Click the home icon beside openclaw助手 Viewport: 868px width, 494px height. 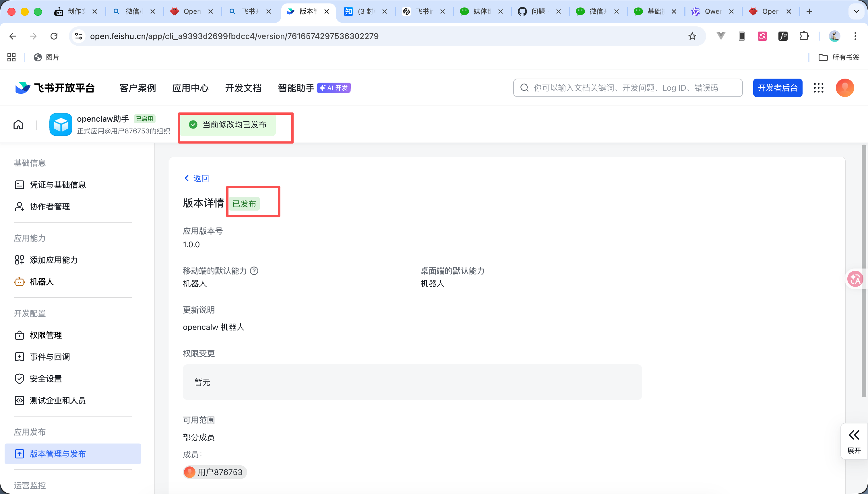(x=18, y=125)
